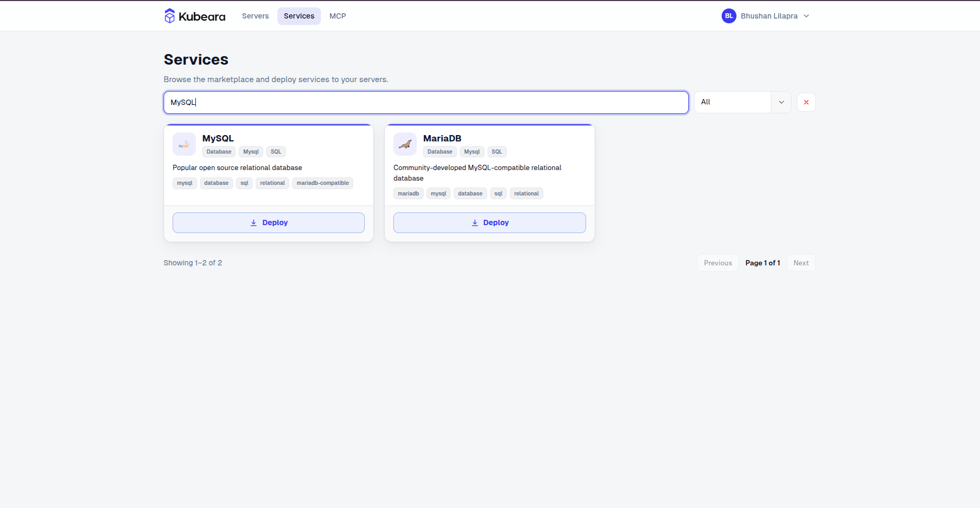Go to the Servers tab
Image resolution: width=980 pixels, height=508 pixels.
coord(255,16)
